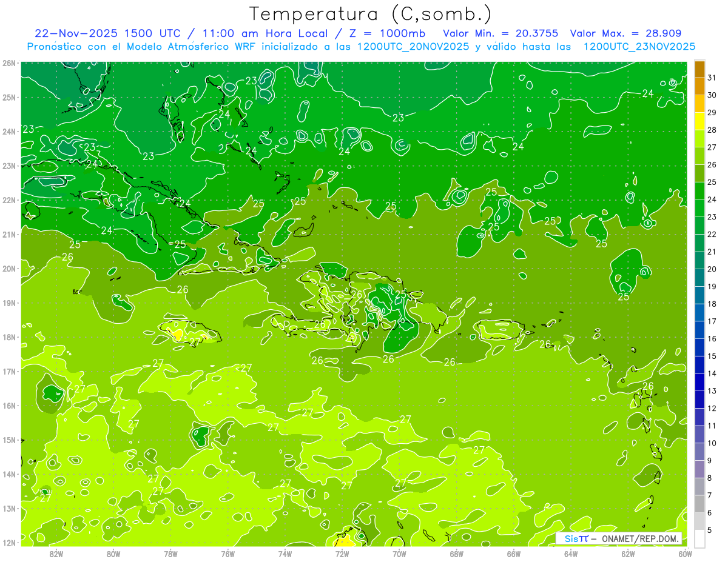Click the "66W" longitude tick label
This screenshot has height=562, width=728.
(x=514, y=553)
